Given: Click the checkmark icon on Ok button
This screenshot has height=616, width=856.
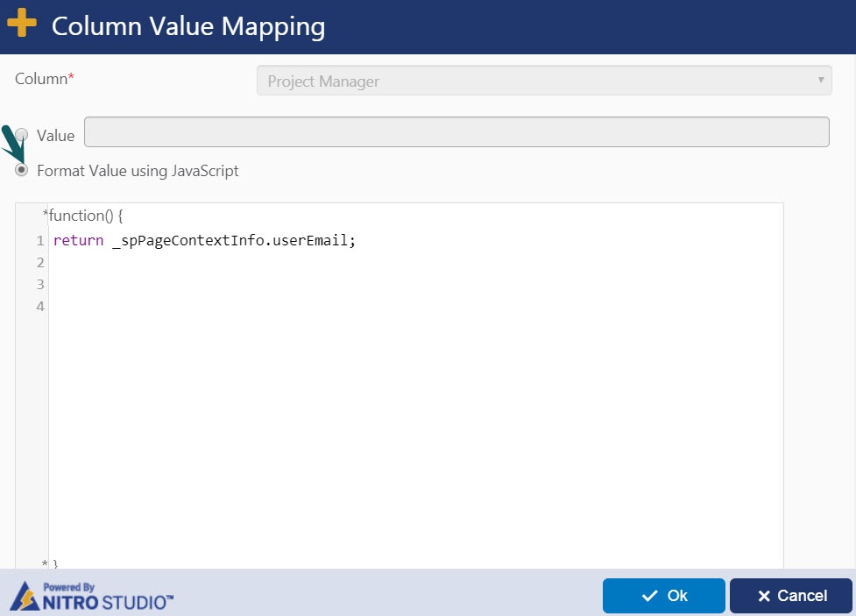Looking at the screenshot, I should click(x=649, y=596).
